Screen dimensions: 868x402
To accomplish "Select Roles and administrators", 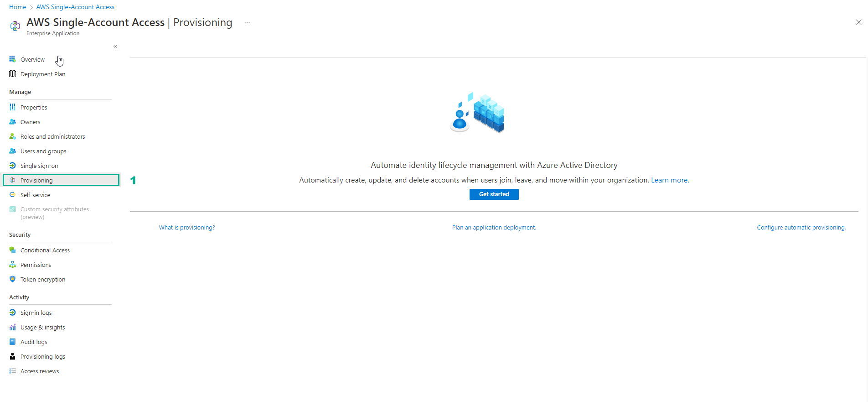I will [x=52, y=137].
